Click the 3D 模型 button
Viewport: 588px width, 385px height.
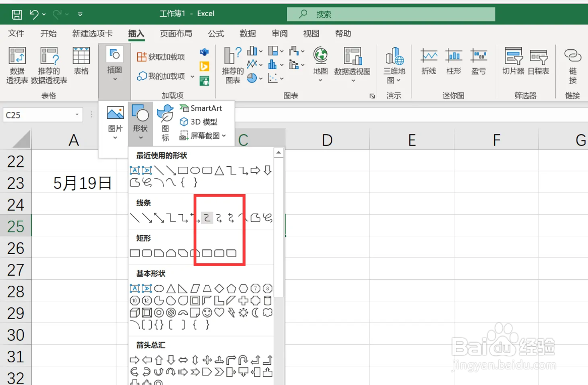199,122
